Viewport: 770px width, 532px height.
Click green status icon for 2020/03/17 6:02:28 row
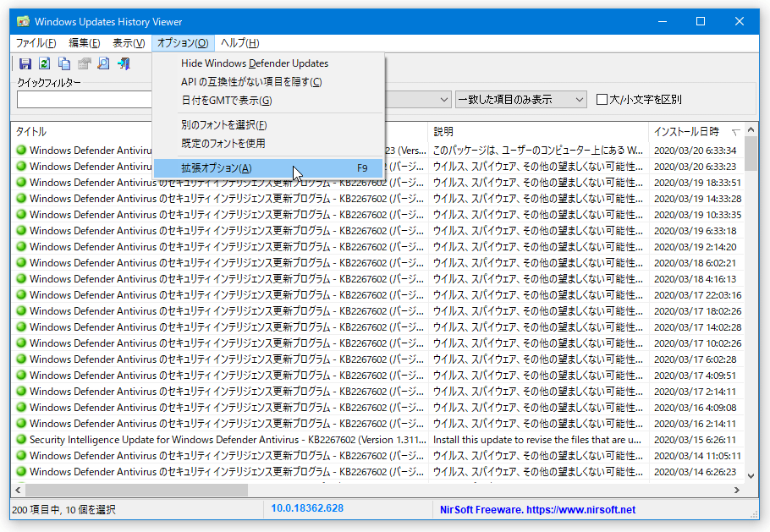[x=21, y=359]
